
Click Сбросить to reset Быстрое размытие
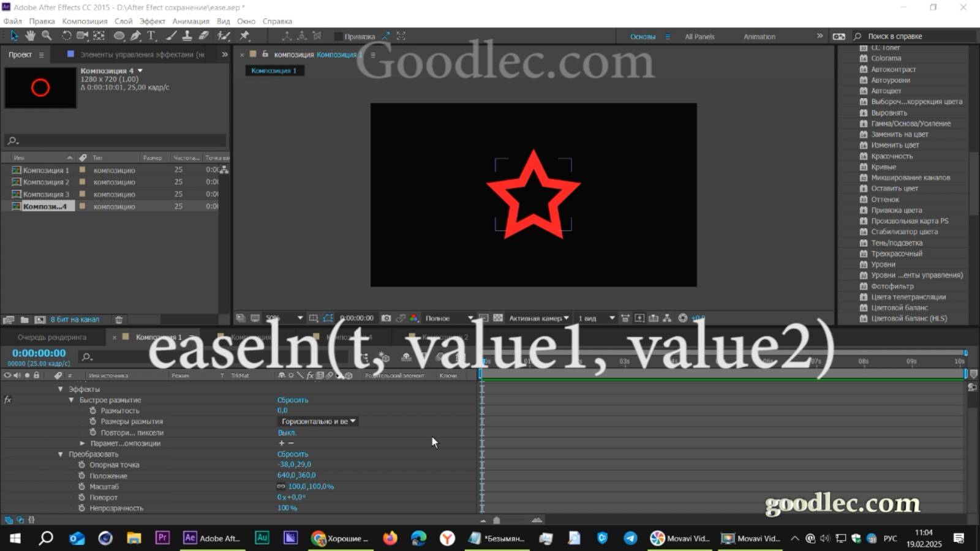[x=293, y=399]
